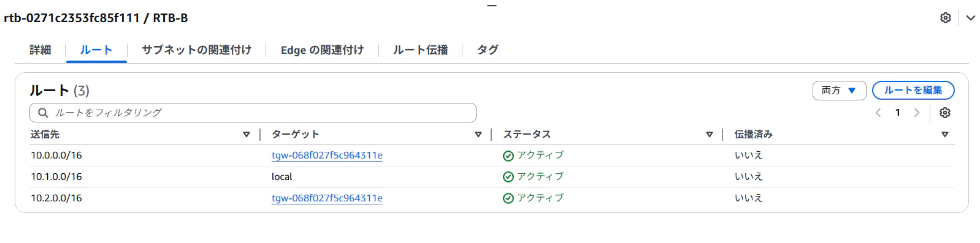This screenshot has height=243, width=980.
Task: Click active status icon for 10.0.0.0/16 route
Action: coord(508,156)
